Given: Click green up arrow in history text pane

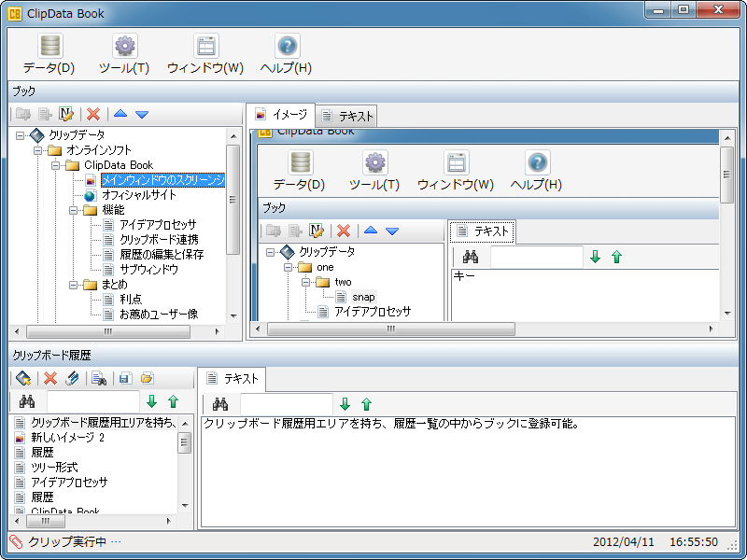Looking at the screenshot, I should (x=366, y=405).
